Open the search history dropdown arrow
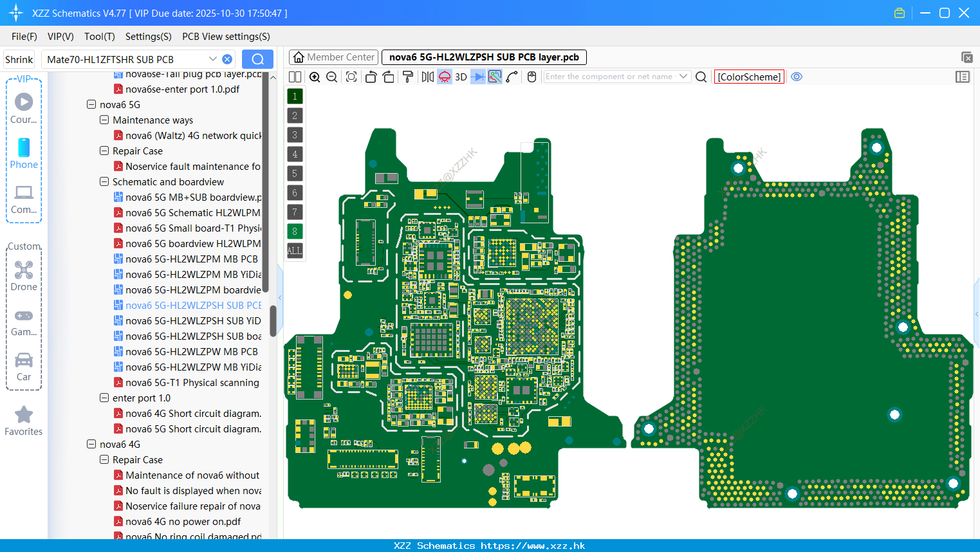 212,59
